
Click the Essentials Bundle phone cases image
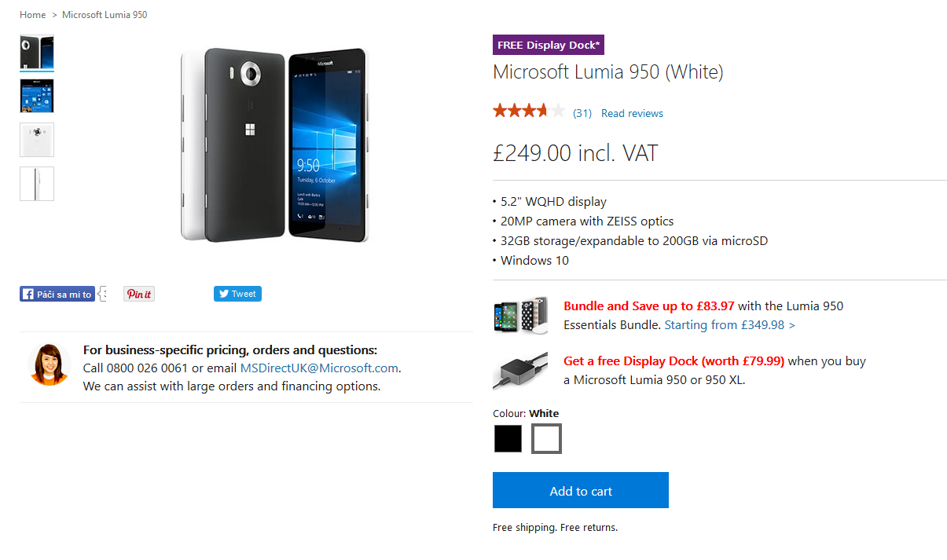click(x=520, y=315)
